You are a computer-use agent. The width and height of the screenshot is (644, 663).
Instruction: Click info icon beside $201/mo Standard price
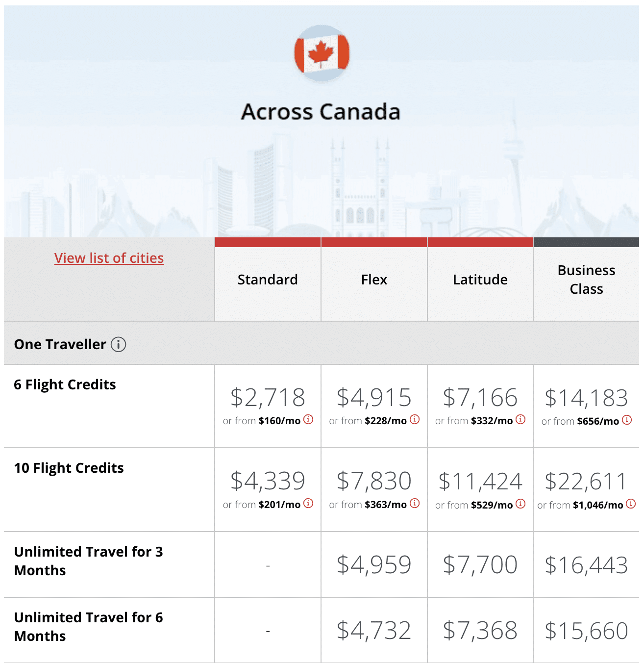308,504
